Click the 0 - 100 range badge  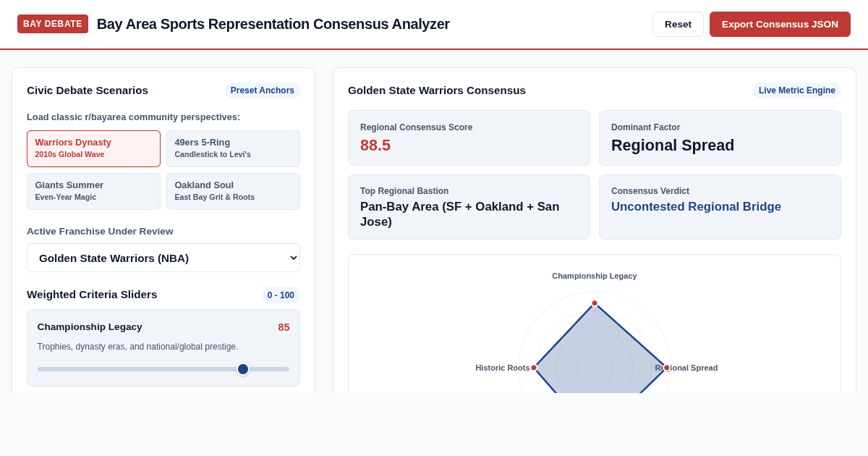(x=281, y=295)
